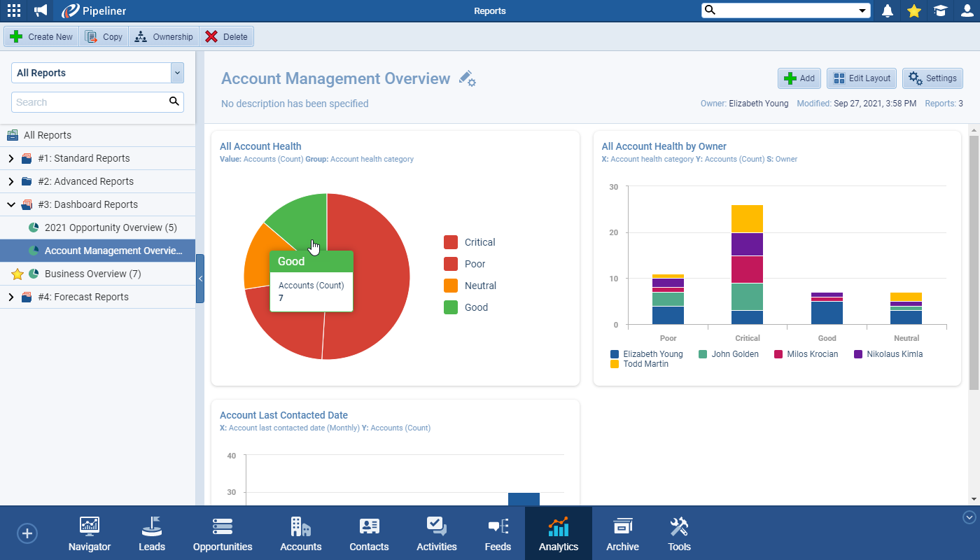Click the favorites star icon in header
Viewport: 980px width, 560px height.
(x=913, y=10)
